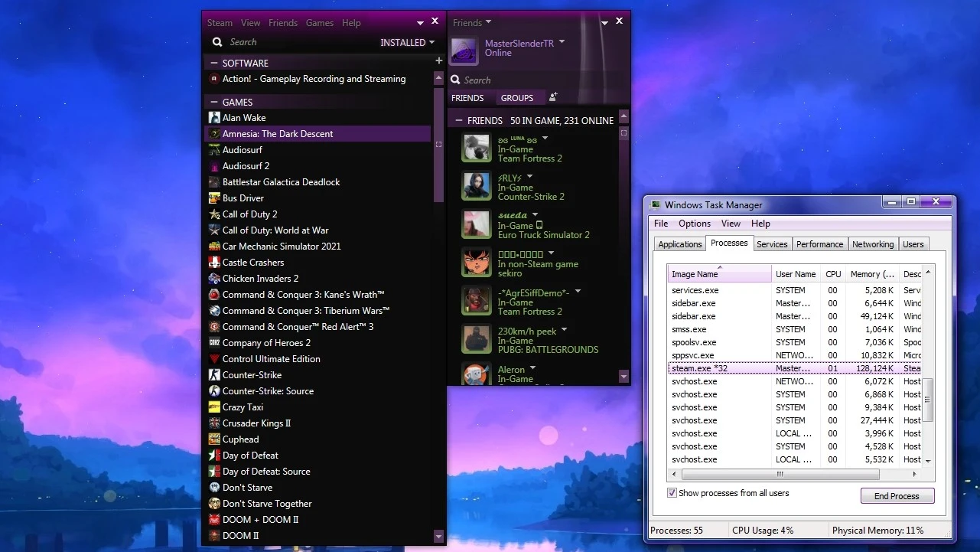Click the Audiosurf 2 game icon
The image size is (980, 552).
pos(214,166)
